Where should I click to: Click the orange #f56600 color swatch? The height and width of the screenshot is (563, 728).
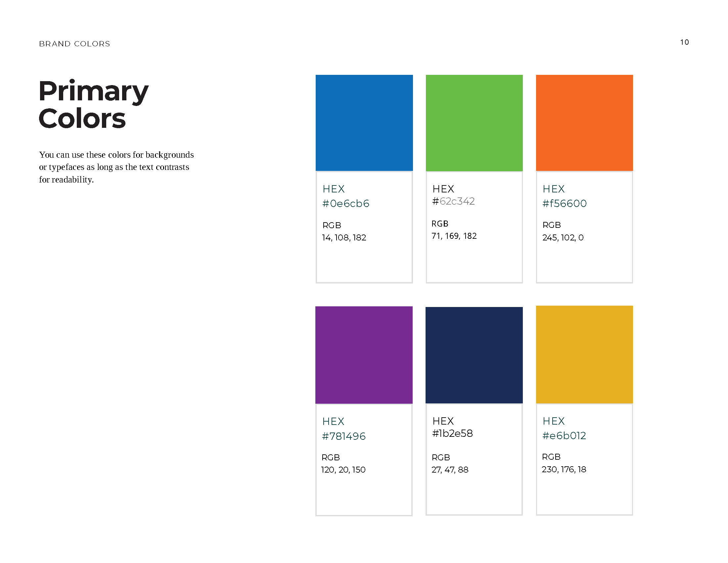click(x=584, y=123)
